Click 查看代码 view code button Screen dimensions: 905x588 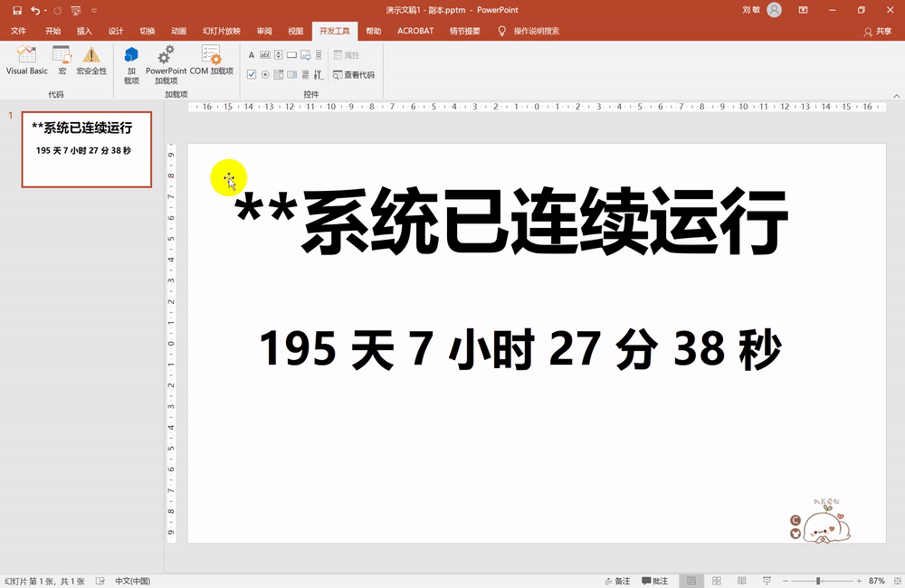pos(353,75)
